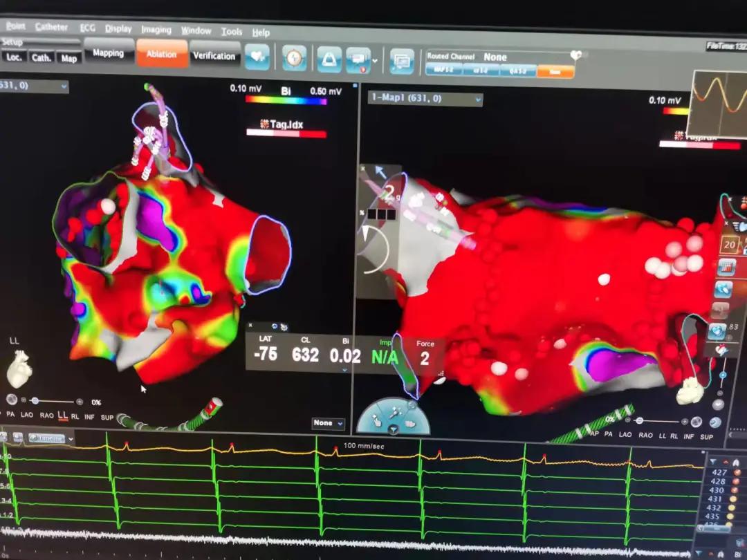Click heart marker on routed channel slider

[576, 55]
